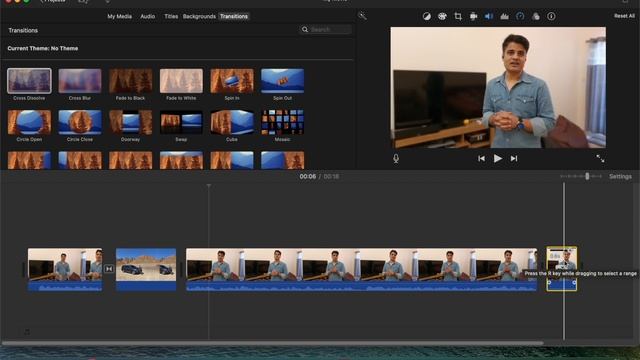Screen dimensions: 640x360
Task: Open the Titles tab
Action: [171, 16]
